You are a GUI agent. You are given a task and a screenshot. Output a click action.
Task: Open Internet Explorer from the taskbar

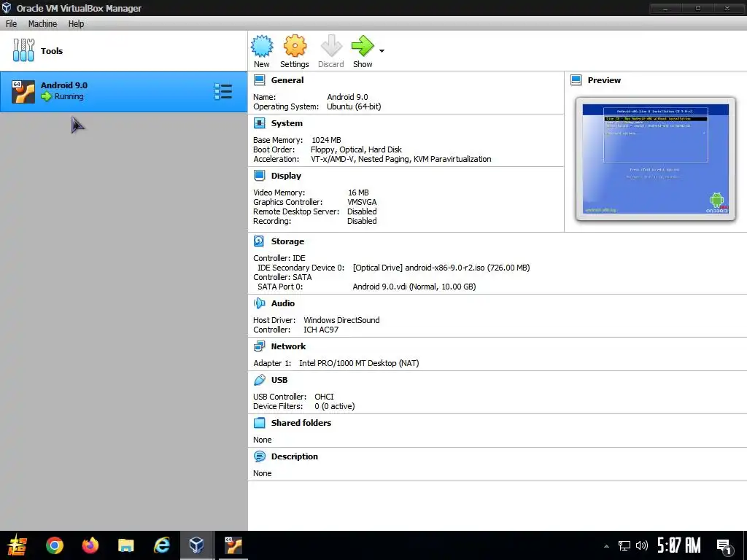click(x=161, y=545)
